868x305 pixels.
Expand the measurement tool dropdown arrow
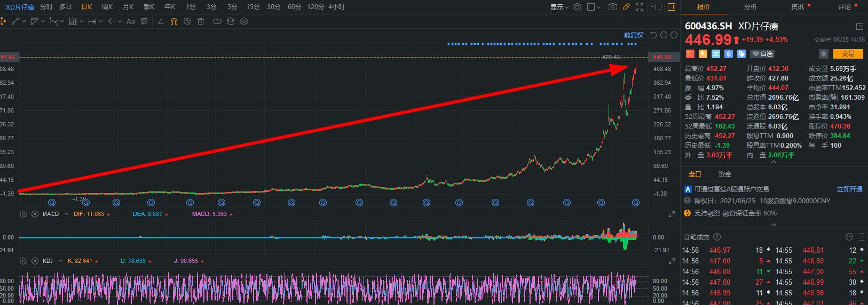point(81,22)
